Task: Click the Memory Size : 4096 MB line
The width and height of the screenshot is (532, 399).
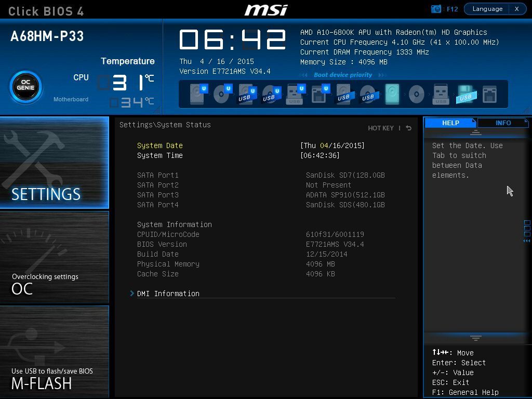Action: (344, 62)
